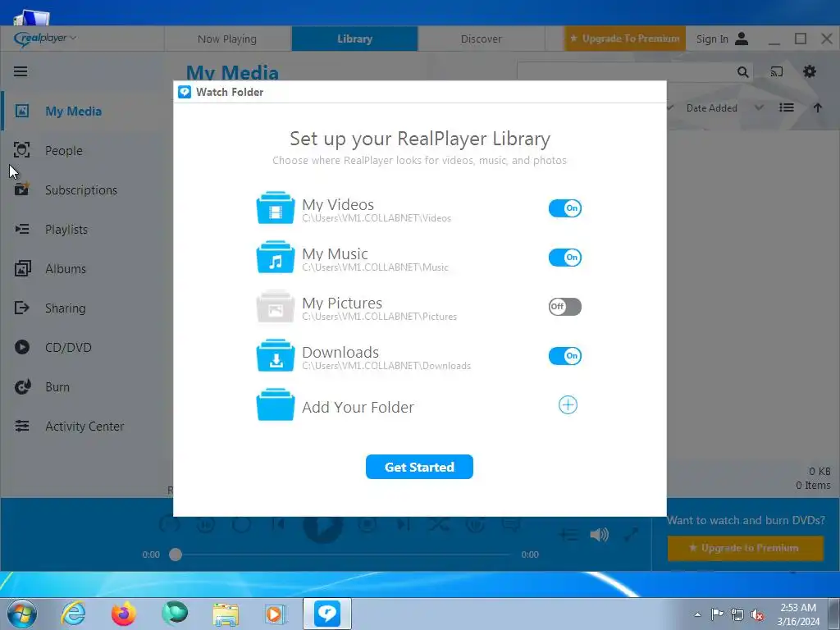Click the My Music folder icon
This screenshot has width=840, height=630.
coord(276,257)
